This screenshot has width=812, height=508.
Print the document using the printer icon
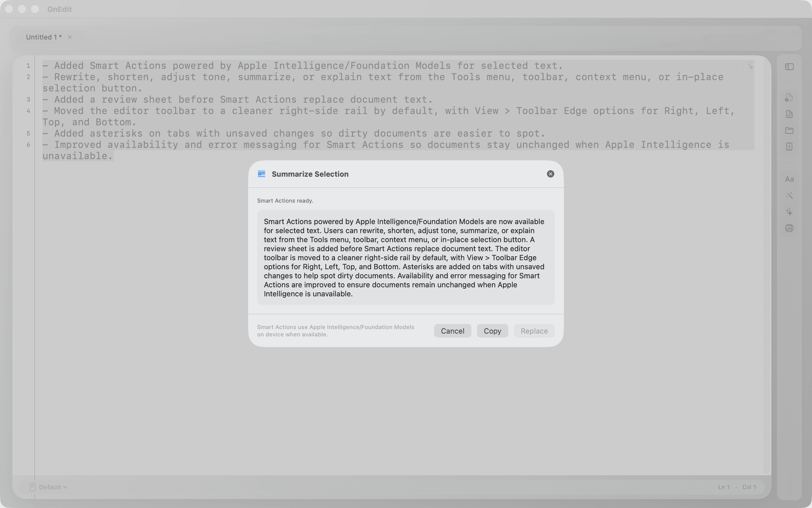tap(789, 229)
